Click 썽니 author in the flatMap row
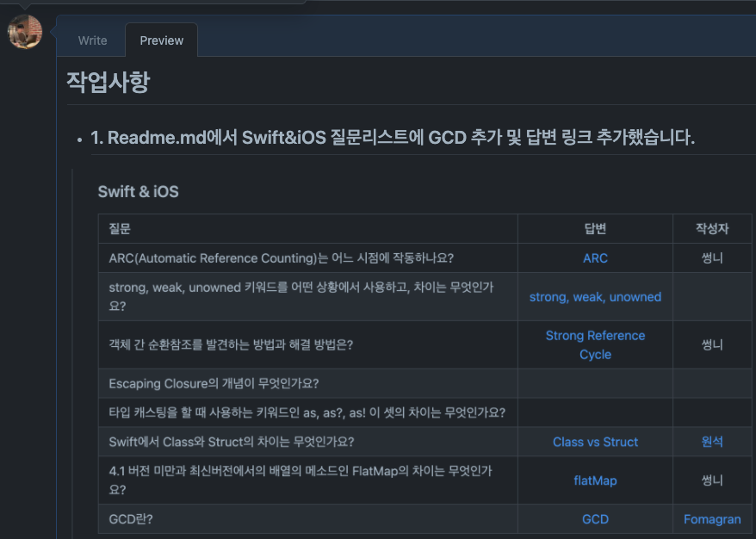This screenshot has width=756, height=539. 712,480
